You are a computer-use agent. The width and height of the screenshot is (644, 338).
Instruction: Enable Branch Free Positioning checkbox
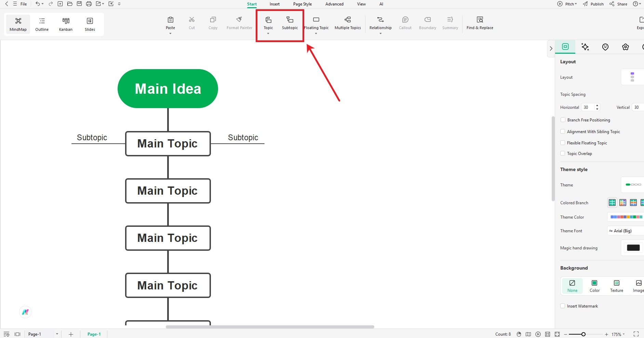563,120
